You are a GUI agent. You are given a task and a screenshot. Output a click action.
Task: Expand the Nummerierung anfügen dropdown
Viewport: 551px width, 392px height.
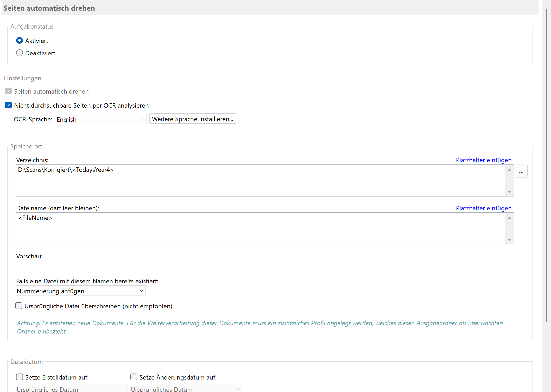pos(80,291)
